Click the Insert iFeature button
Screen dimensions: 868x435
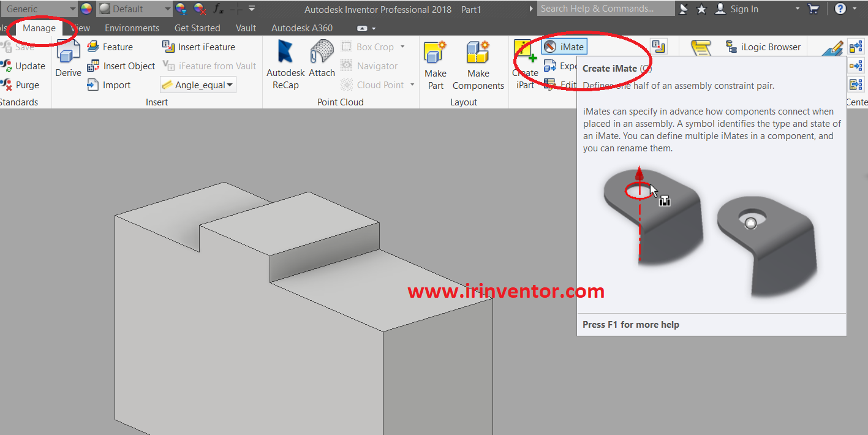pyautogui.click(x=199, y=47)
